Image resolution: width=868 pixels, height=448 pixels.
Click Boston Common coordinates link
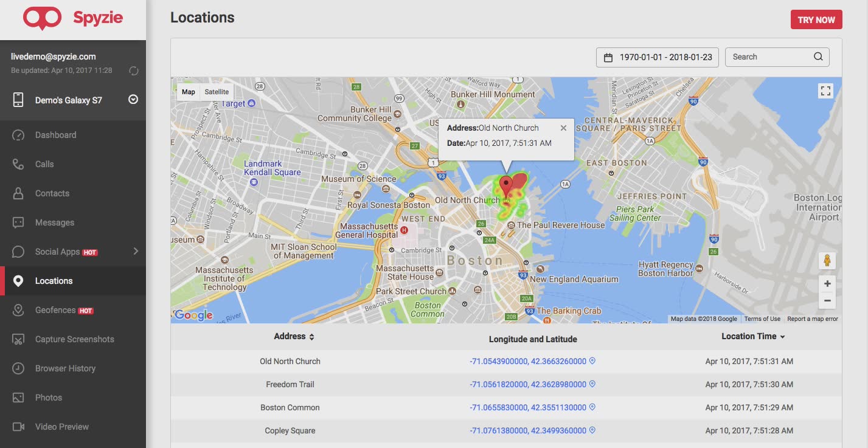coord(528,407)
